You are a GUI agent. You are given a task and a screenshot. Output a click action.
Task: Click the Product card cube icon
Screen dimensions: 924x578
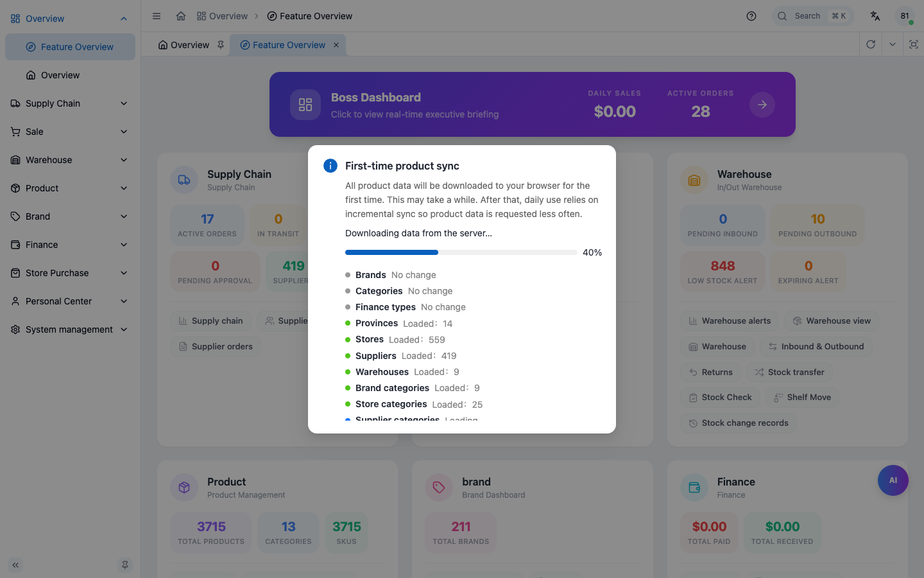point(184,487)
